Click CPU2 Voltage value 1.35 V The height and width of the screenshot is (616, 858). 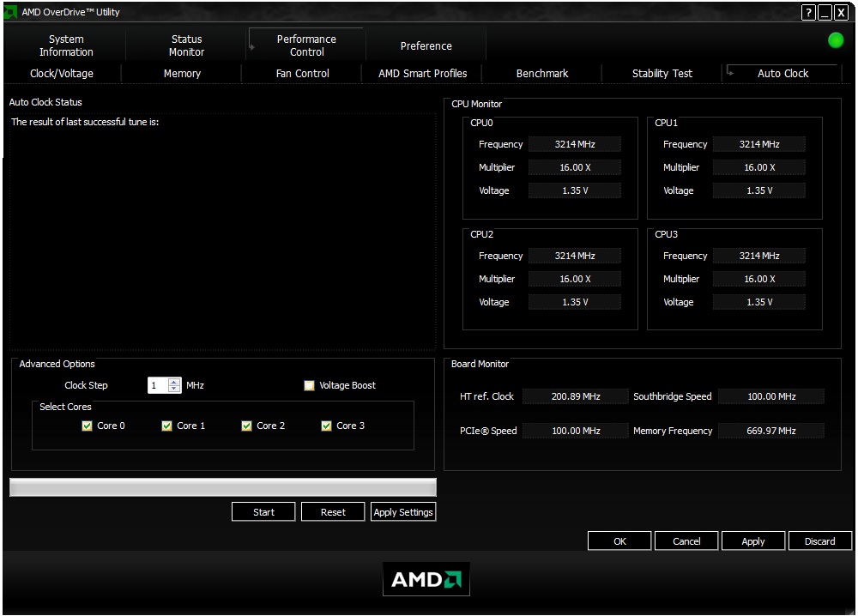click(575, 302)
